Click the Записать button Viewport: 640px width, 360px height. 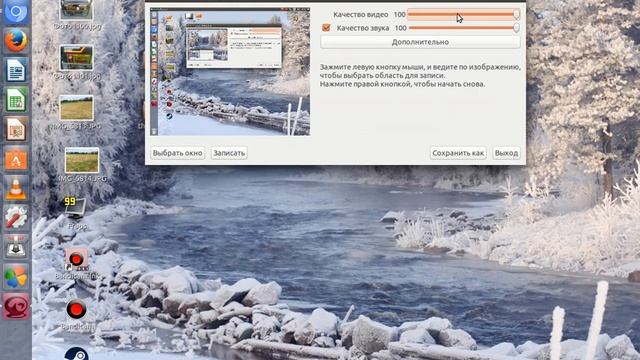pos(229,153)
